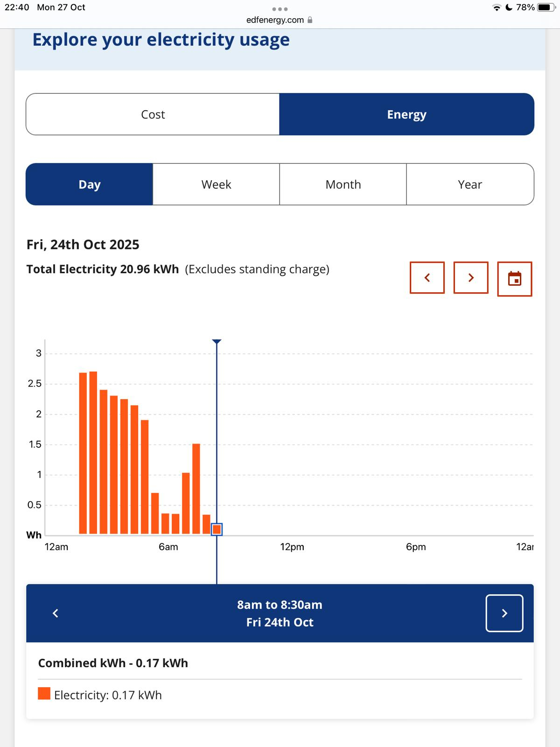The width and height of the screenshot is (560, 747).
Task: Show next half-hour period in blue bar
Action: pos(504,613)
